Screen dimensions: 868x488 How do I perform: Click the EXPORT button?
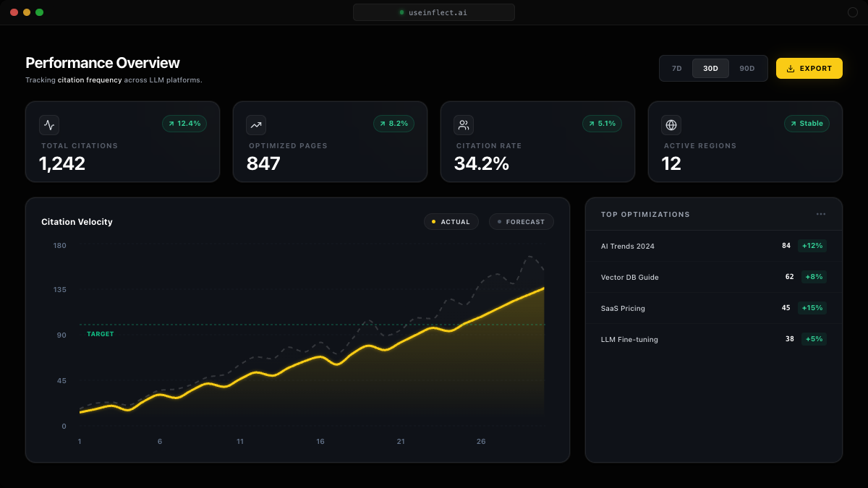point(809,68)
